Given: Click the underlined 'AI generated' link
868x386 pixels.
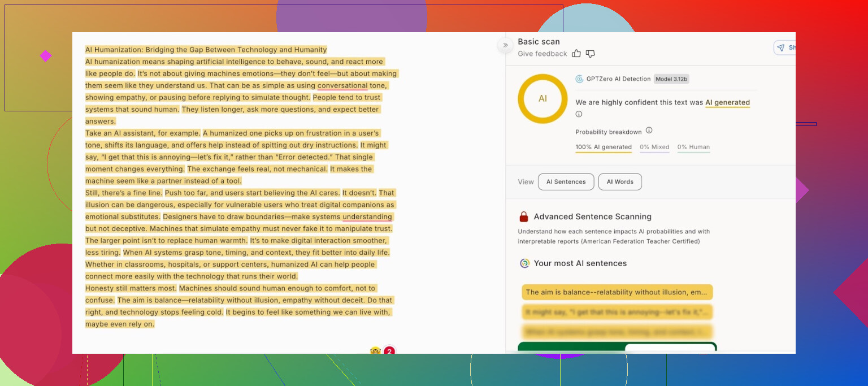Looking at the screenshot, I should [727, 103].
